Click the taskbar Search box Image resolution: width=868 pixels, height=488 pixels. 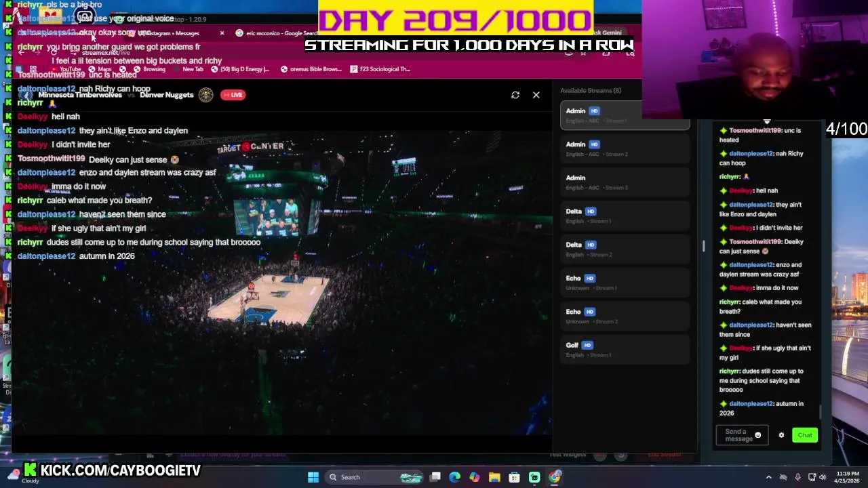[374, 477]
